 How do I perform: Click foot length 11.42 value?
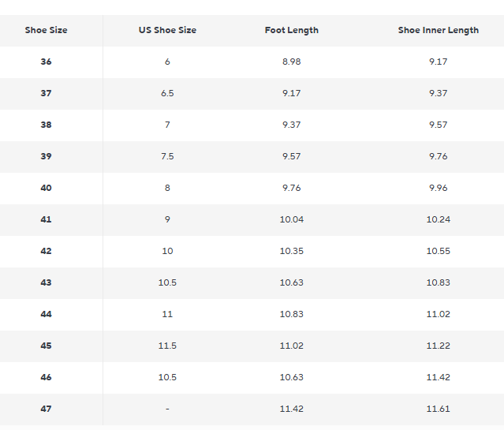[x=292, y=409]
